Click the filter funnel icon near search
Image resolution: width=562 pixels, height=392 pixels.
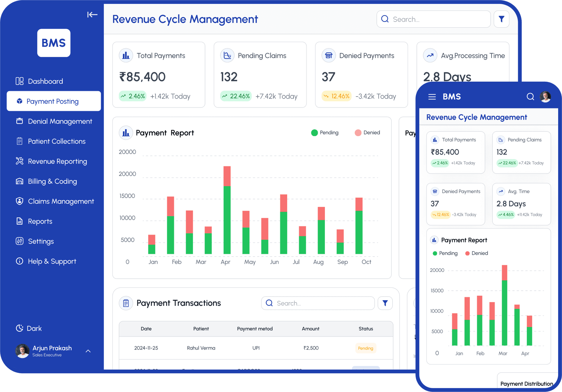501,19
